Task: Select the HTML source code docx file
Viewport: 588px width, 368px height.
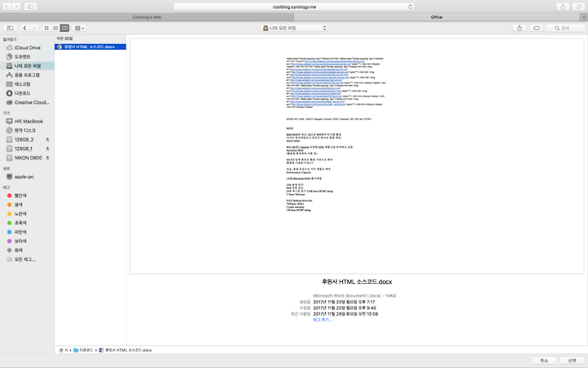Action: coord(91,47)
